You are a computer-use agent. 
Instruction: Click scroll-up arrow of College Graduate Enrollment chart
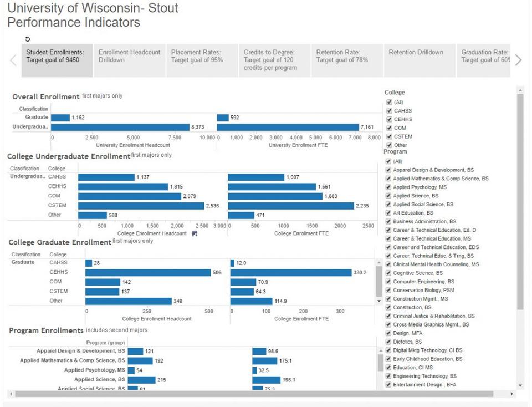tap(379, 262)
